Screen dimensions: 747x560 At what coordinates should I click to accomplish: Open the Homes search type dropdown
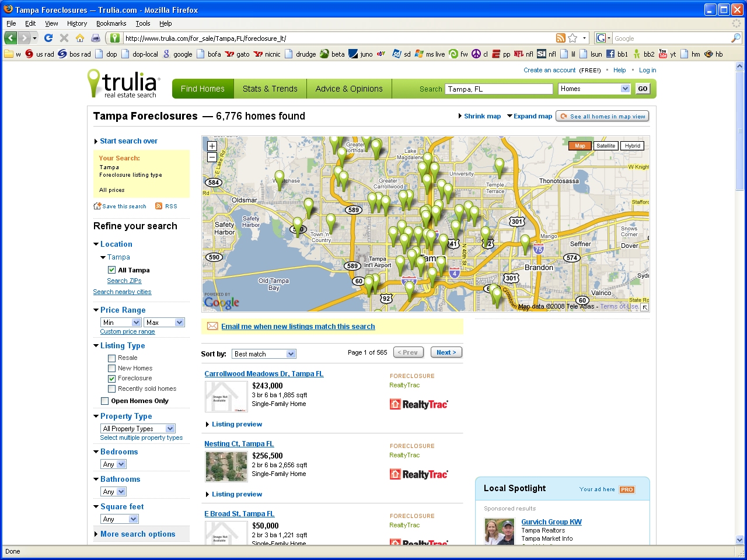pyautogui.click(x=594, y=89)
